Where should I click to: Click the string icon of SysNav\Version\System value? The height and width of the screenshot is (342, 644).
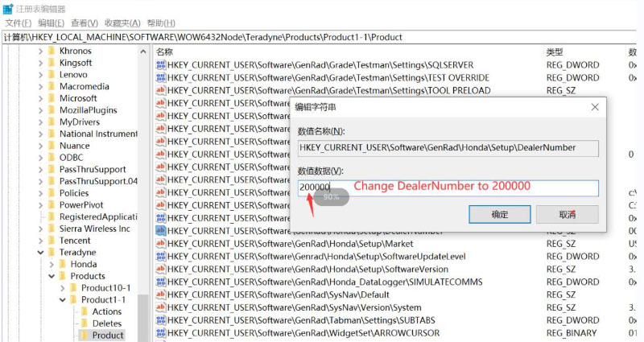click(x=160, y=307)
